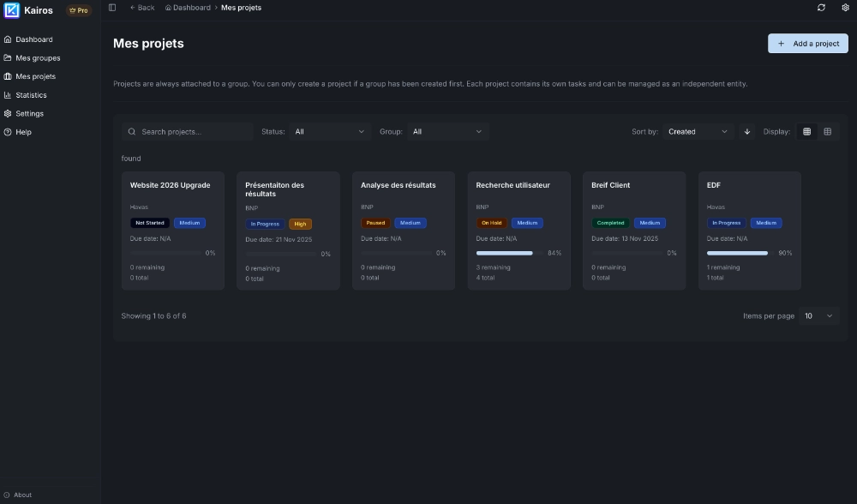Switch display to table view

(827, 131)
